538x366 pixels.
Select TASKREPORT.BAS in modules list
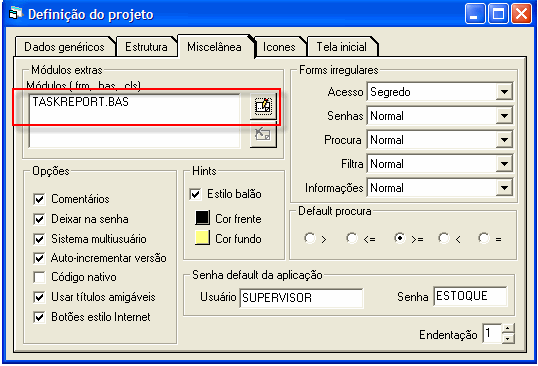pyautogui.click(x=81, y=102)
